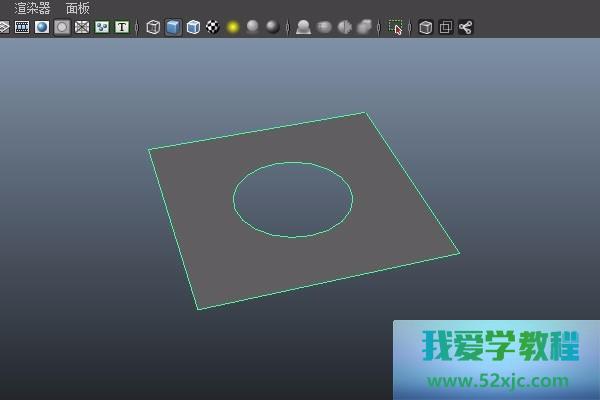
Task: Switch to Wireframe display cube icon
Action: pyautogui.click(x=153, y=27)
